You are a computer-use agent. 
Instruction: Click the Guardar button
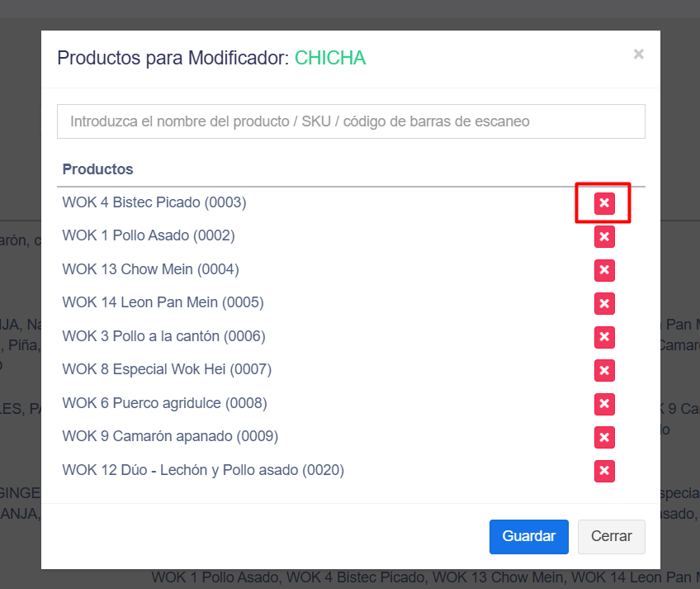click(529, 536)
